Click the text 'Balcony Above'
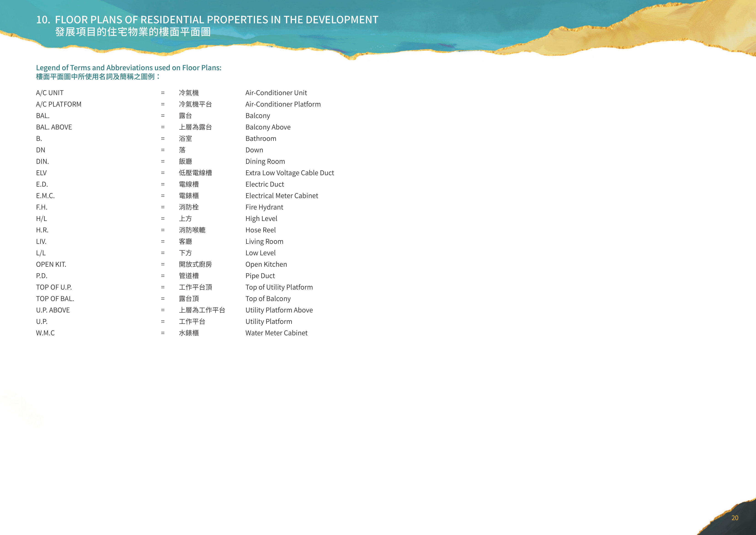 click(x=268, y=127)
